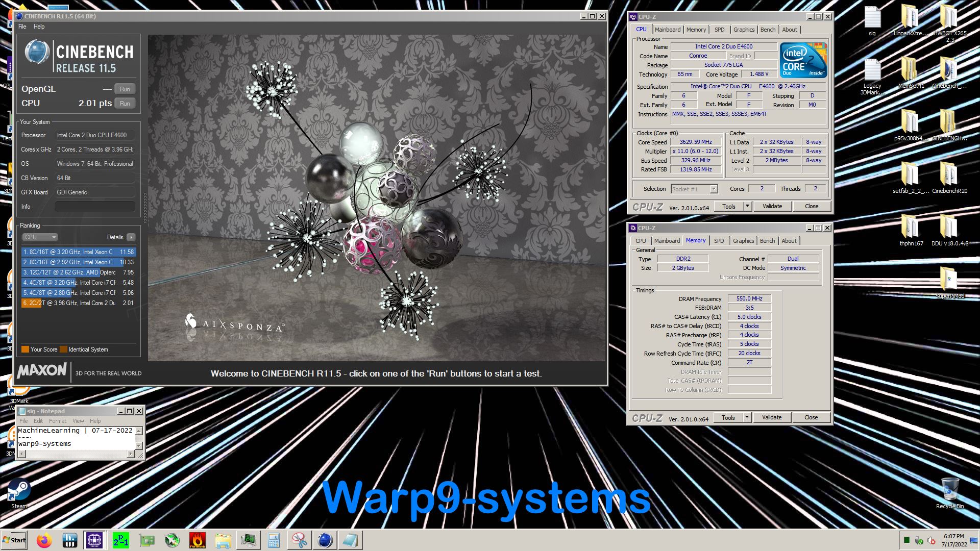Switch to Graphics tab in upper CPU-Z
The image size is (980, 551).
(x=744, y=30)
